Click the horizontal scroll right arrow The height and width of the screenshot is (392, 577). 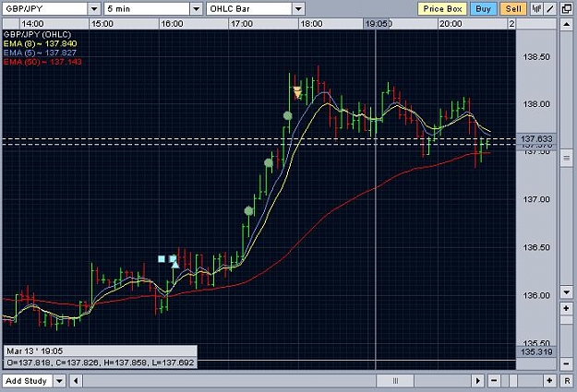click(x=477, y=381)
